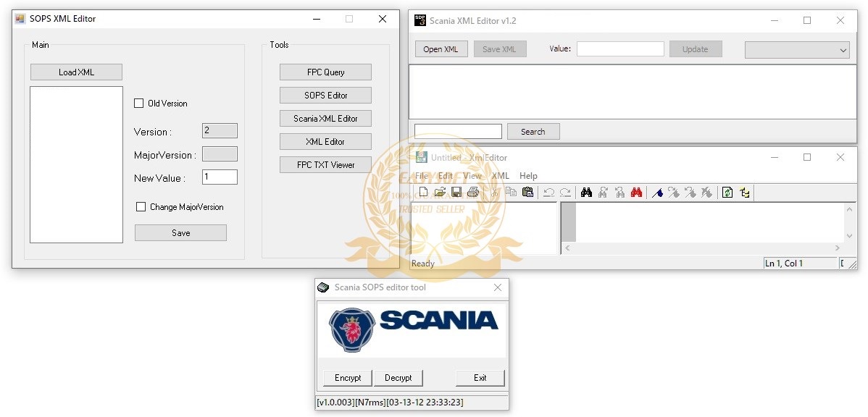The image size is (868, 417).
Task: Launch SOPS Editor tool button
Action: point(325,95)
